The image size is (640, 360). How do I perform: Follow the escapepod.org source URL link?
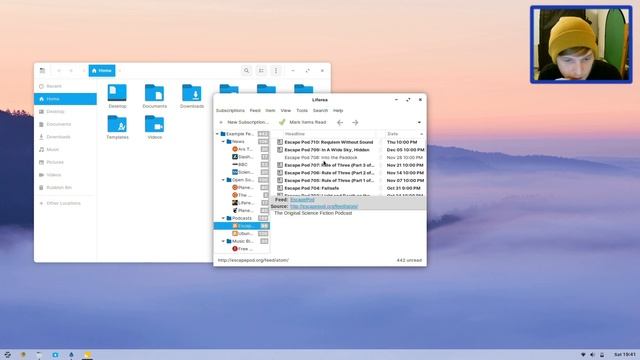point(324,207)
